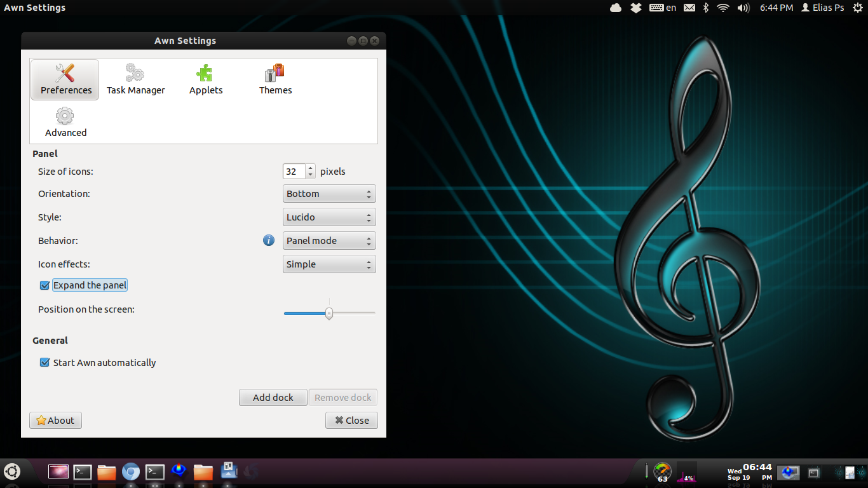
Task: Uncheck the Expand the panel checkbox
Action: click(44, 285)
